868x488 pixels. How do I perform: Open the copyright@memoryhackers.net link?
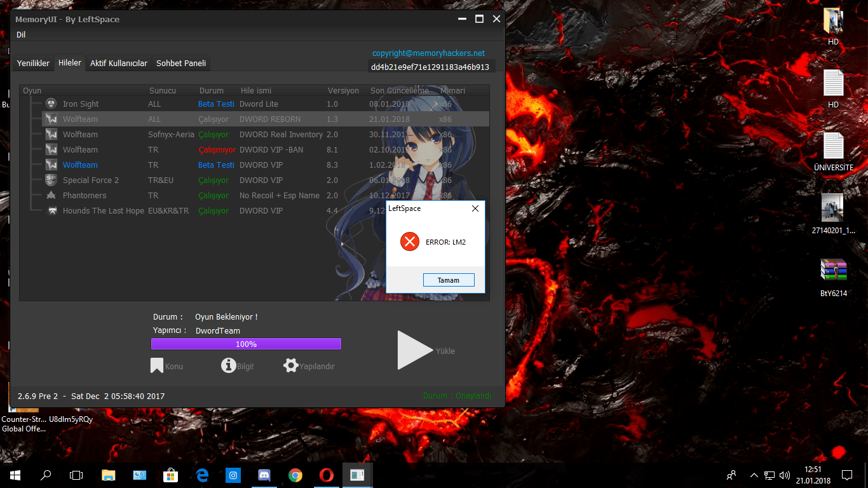coord(428,53)
